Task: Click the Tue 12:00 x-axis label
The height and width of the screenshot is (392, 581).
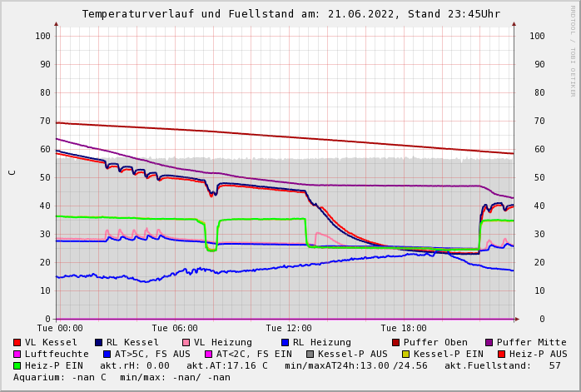Action: pyautogui.click(x=289, y=329)
